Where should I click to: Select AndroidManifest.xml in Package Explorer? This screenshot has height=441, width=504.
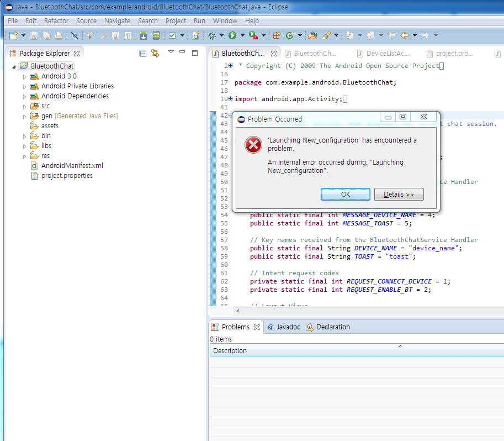coord(72,166)
